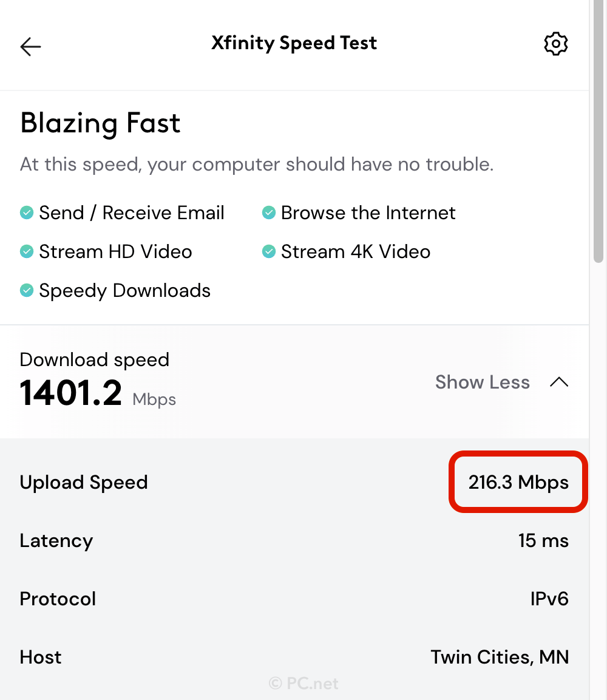Image resolution: width=607 pixels, height=700 pixels.
Task: Collapse the detailed results via Show Less
Action: (x=483, y=382)
